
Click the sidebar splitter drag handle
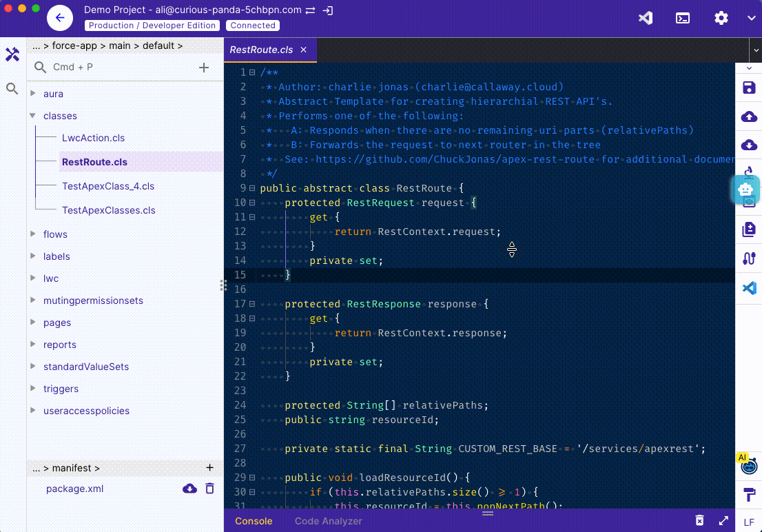pos(223,285)
